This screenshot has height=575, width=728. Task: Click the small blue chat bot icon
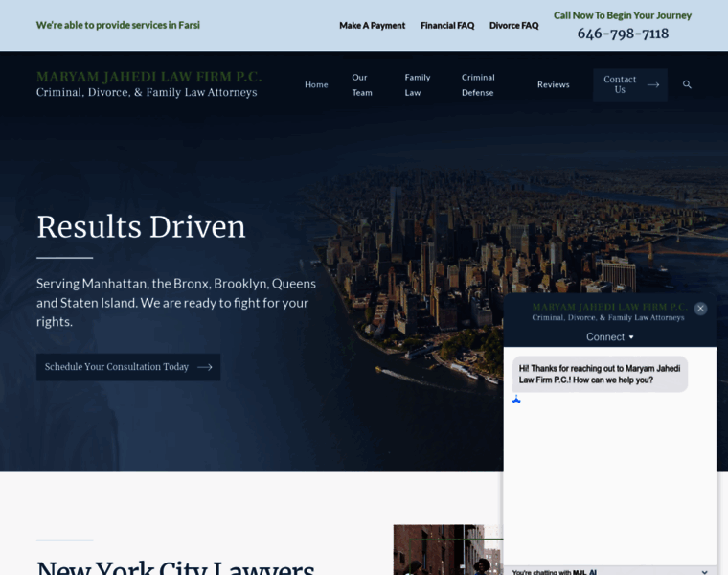click(x=516, y=399)
